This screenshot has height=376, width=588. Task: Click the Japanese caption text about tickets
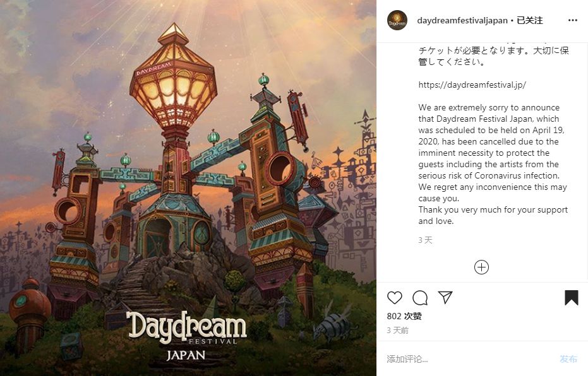pyautogui.click(x=494, y=56)
